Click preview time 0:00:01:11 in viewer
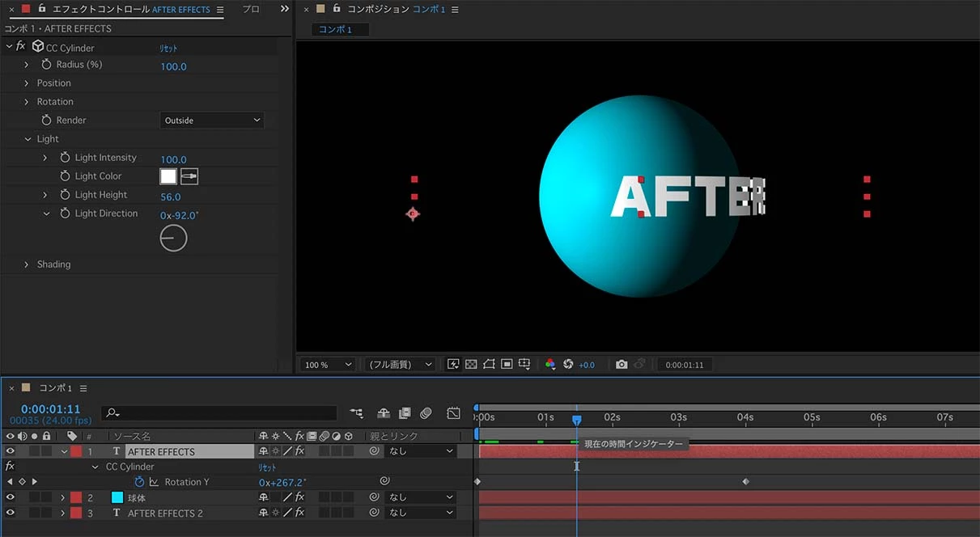The height and width of the screenshot is (537, 980). pos(685,366)
